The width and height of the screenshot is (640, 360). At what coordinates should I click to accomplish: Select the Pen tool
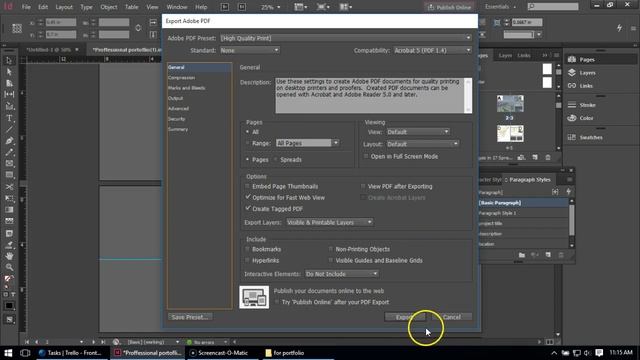pyautogui.click(x=9, y=141)
